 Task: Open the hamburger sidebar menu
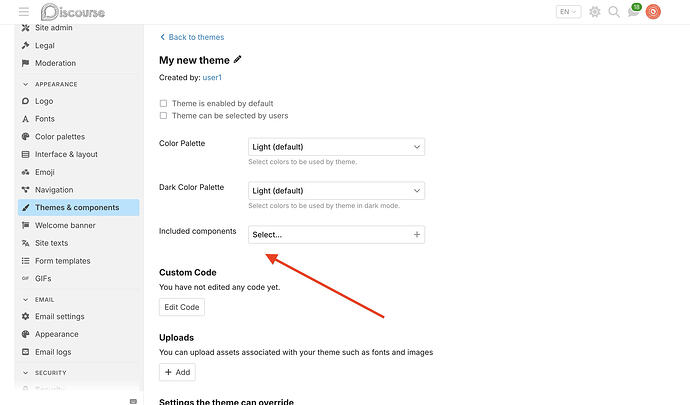pyautogui.click(x=24, y=12)
